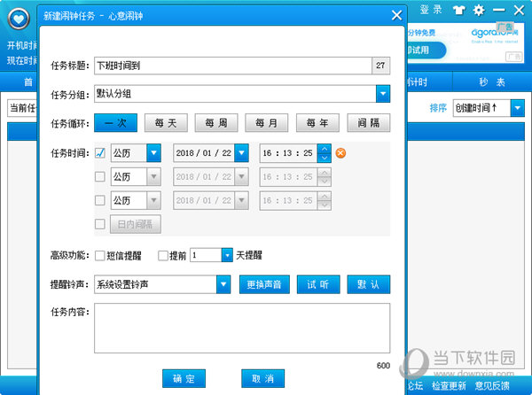The image size is (532, 395).
Task: Switch to 秒表 stopwatch tab in main window
Action: coord(492,82)
